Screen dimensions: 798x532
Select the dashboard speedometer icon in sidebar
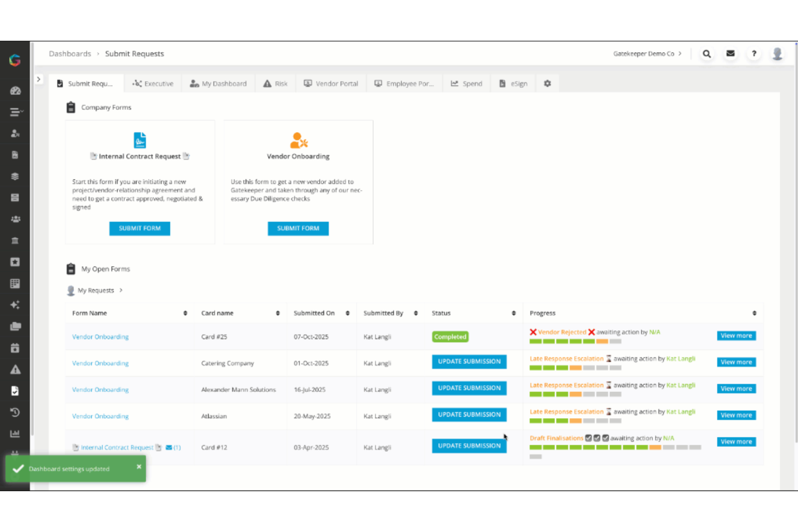pos(15,91)
